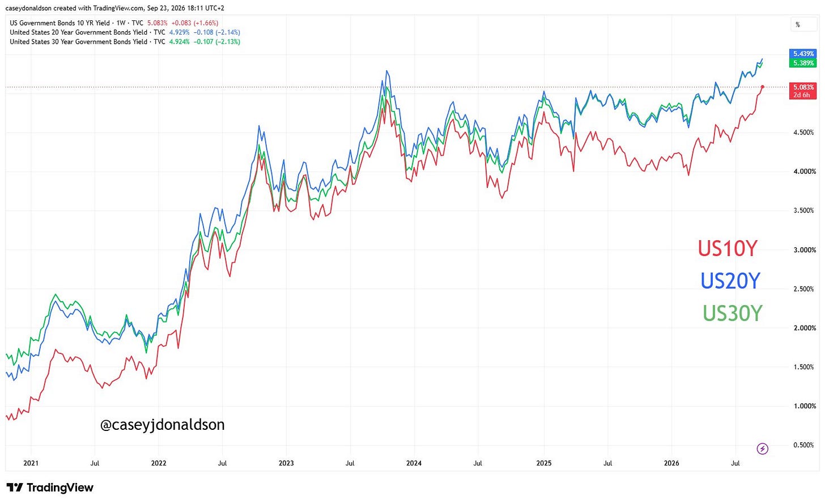The width and height of the screenshot is (825, 504).
Task: Select the blue US20Y text annotation
Action: 730,281
